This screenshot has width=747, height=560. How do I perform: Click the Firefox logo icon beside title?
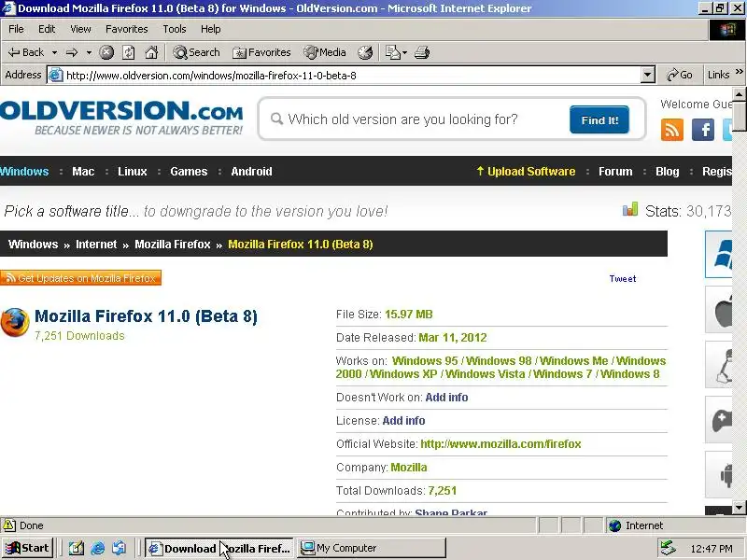coord(15,322)
